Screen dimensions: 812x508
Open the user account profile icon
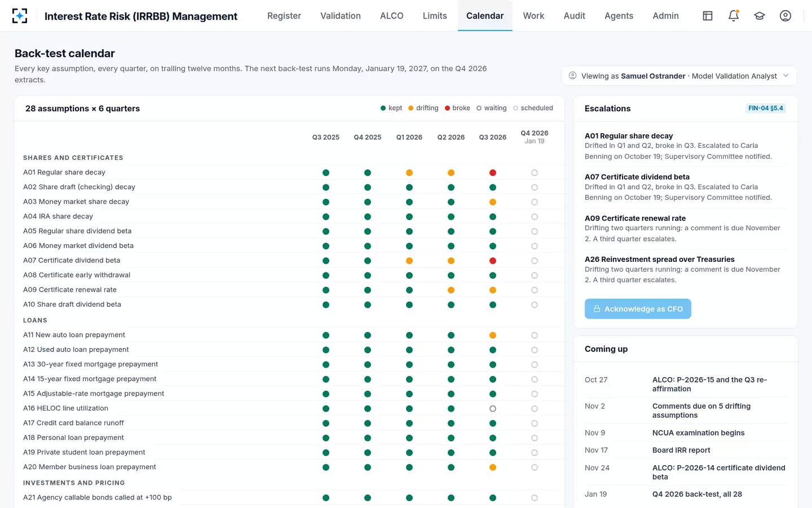(x=785, y=16)
